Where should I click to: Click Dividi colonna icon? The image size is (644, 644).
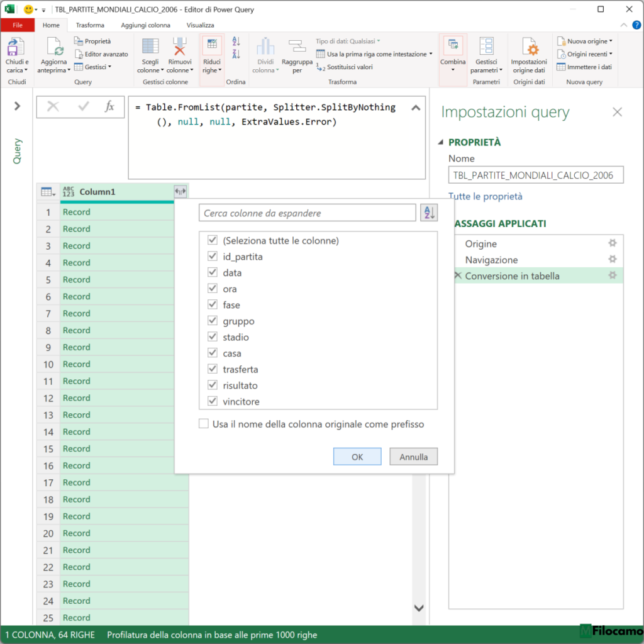click(x=265, y=46)
